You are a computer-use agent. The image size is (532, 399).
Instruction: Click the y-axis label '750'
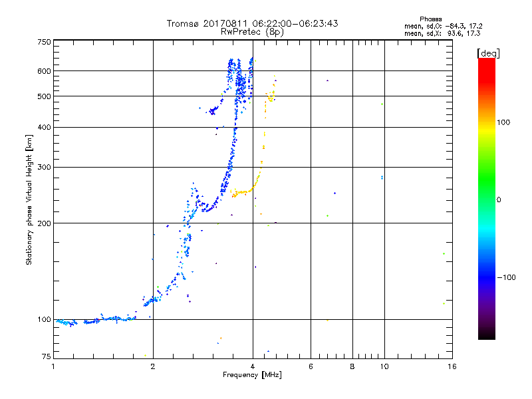[44, 42]
